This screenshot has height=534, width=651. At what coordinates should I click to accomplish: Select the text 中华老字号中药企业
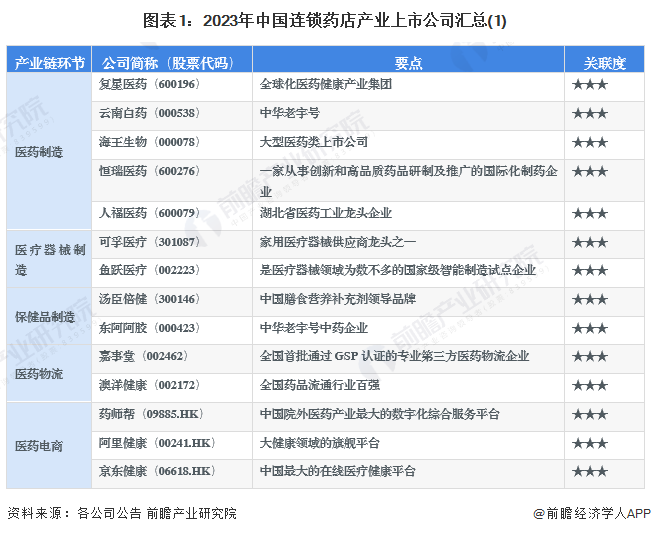click(x=314, y=328)
